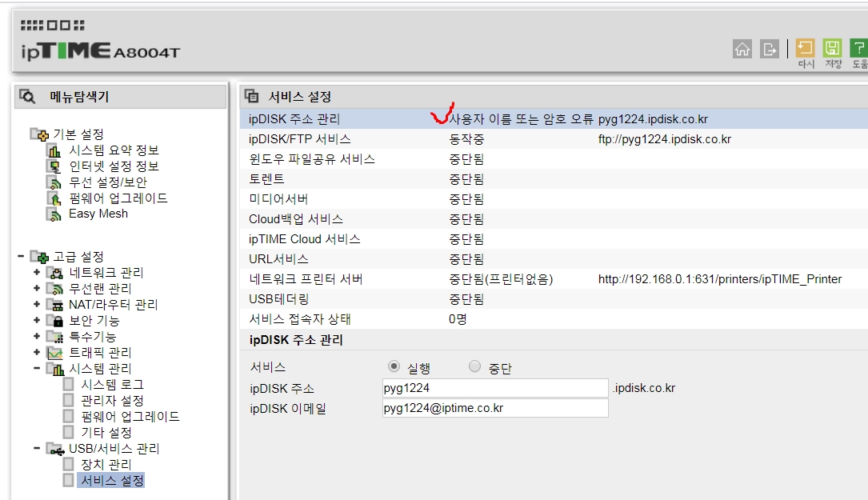The width and height of the screenshot is (868, 500).
Task: Expand the NAT/라우터 관리 tree node
Action: 37,305
